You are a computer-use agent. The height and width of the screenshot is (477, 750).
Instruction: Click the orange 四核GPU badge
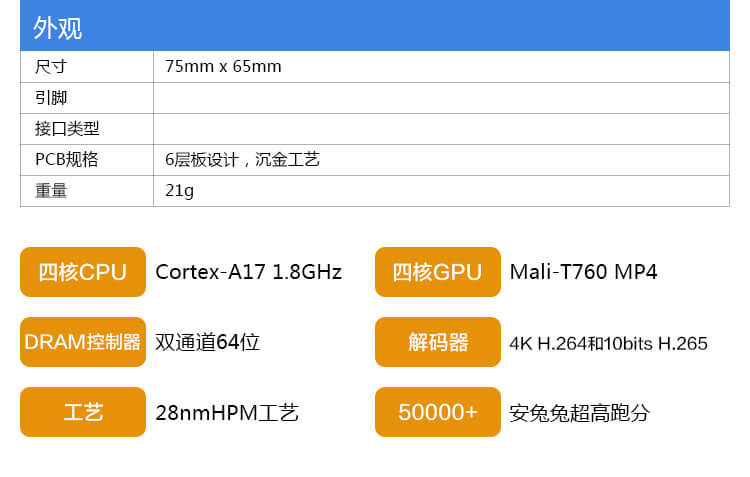pyautogui.click(x=437, y=272)
